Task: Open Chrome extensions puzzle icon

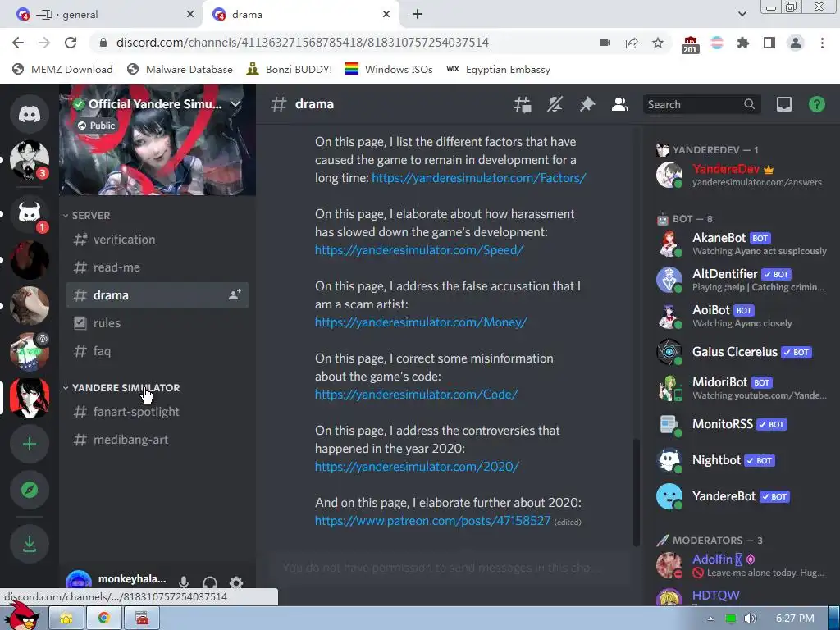Action: coord(743,43)
